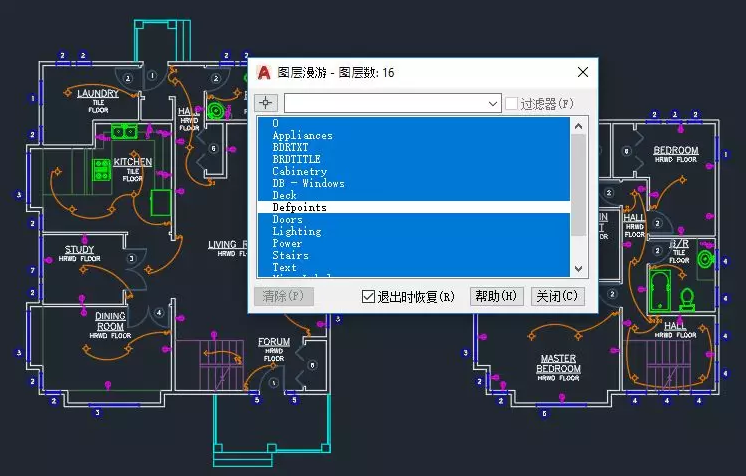746x476 pixels.
Task: Close the 图层漫游 dialog
Action: click(583, 72)
